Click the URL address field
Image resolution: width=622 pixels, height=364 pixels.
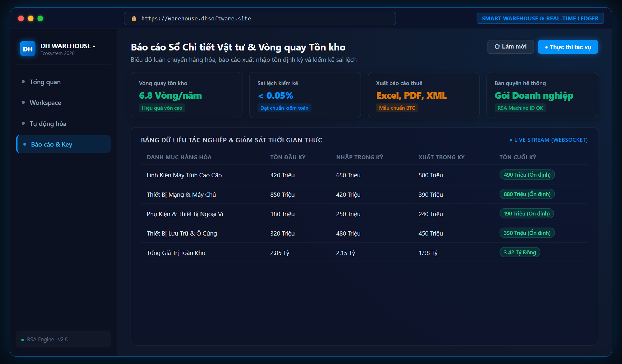260,18
